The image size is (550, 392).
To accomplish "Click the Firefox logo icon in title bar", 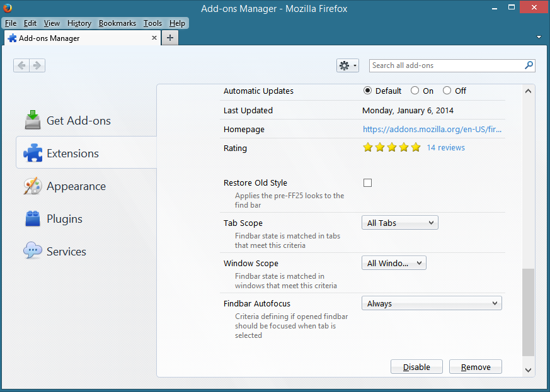I will tap(8, 8).
